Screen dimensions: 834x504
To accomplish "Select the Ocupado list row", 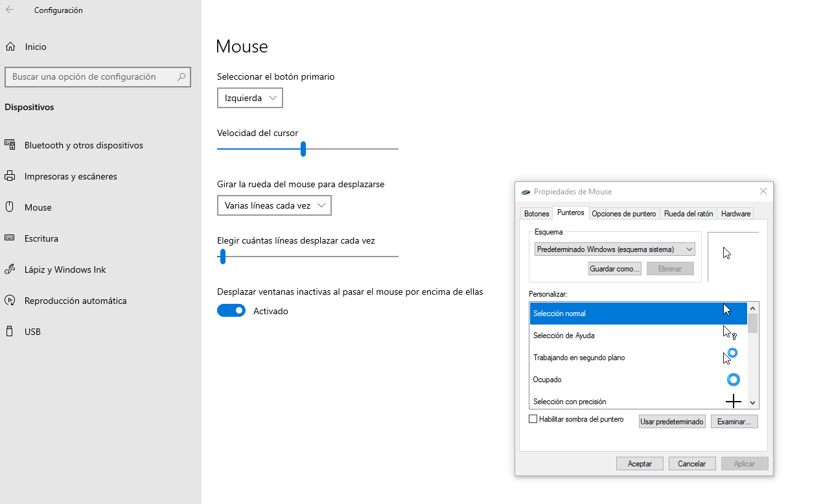I will (x=638, y=380).
